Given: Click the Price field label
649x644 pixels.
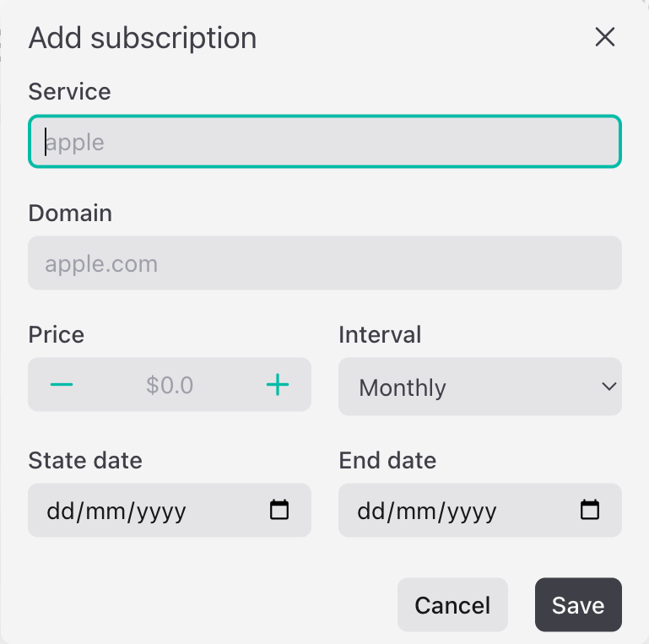Looking at the screenshot, I should coord(57,334).
